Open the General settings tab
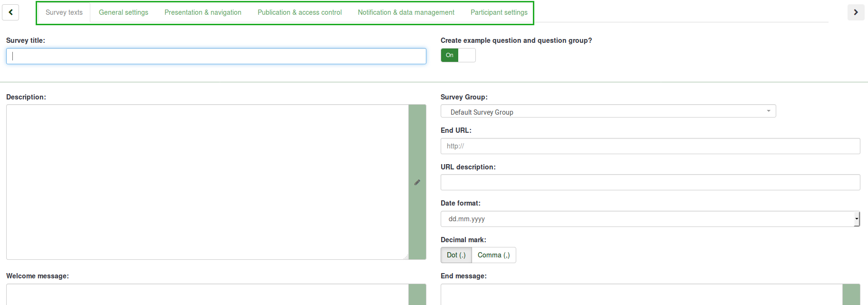 coord(124,12)
